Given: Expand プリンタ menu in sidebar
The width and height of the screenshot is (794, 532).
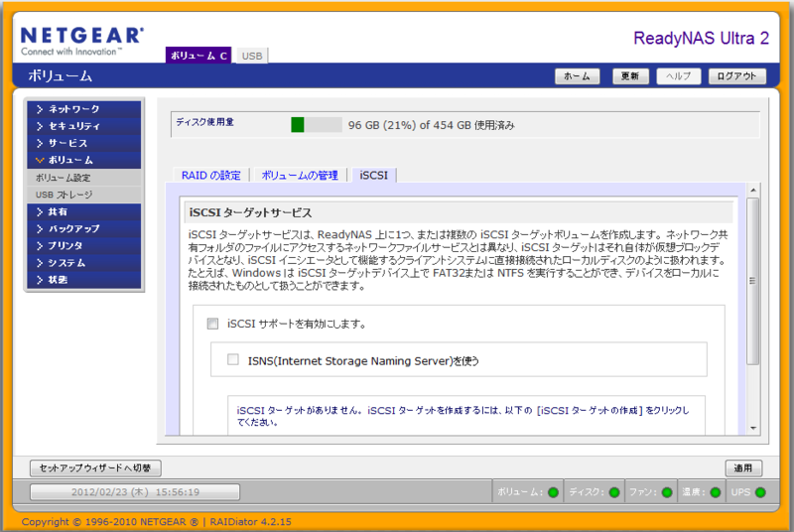Looking at the screenshot, I should [84, 245].
